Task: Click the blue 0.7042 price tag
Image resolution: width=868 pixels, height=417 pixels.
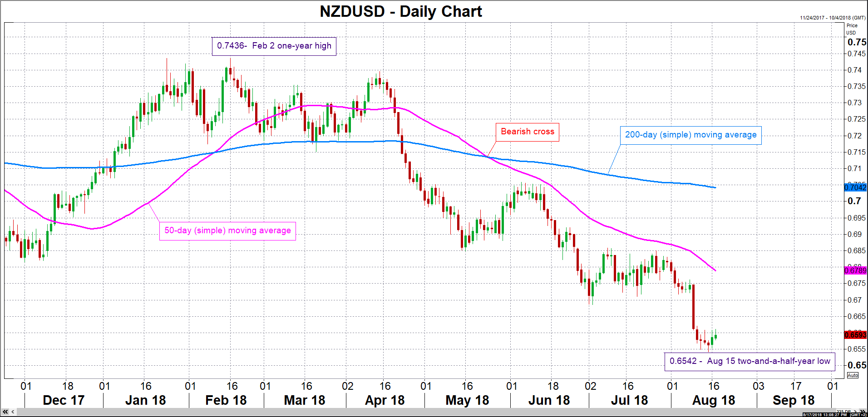Action: click(855, 187)
